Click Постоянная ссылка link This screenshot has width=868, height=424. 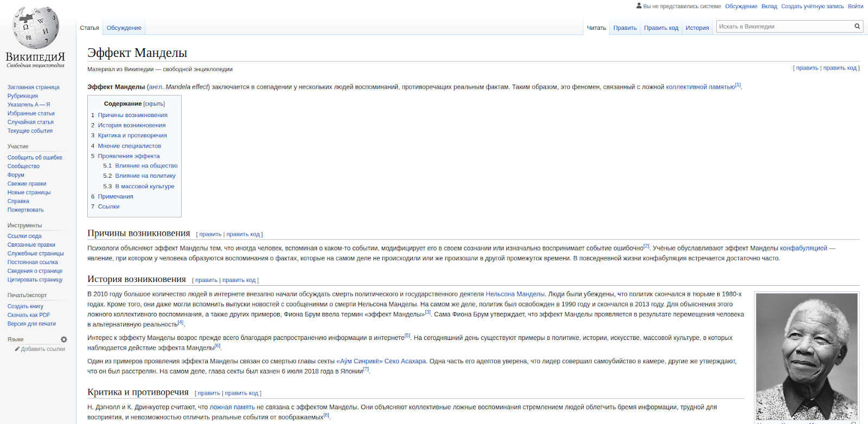pyautogui.click(x=33, y=262)
